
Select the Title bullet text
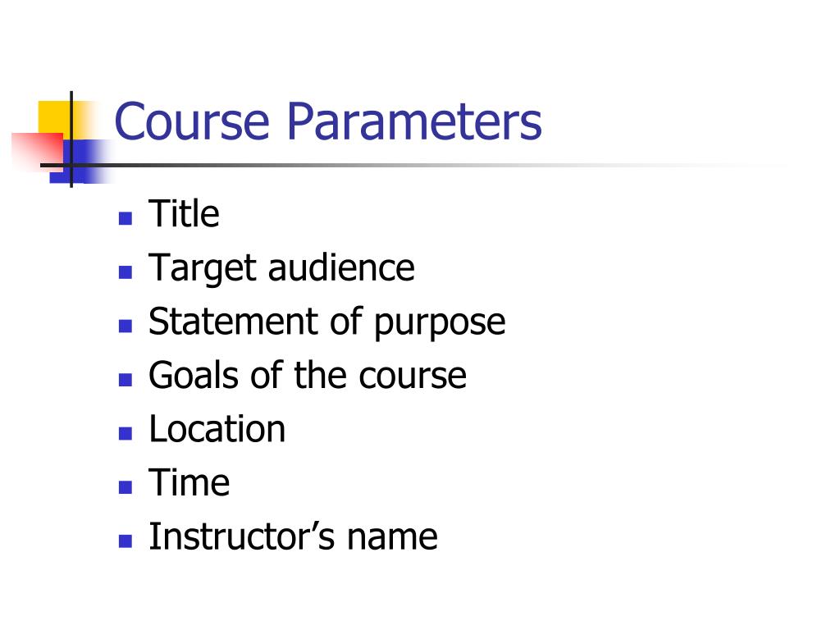click(x=184, y=213)
